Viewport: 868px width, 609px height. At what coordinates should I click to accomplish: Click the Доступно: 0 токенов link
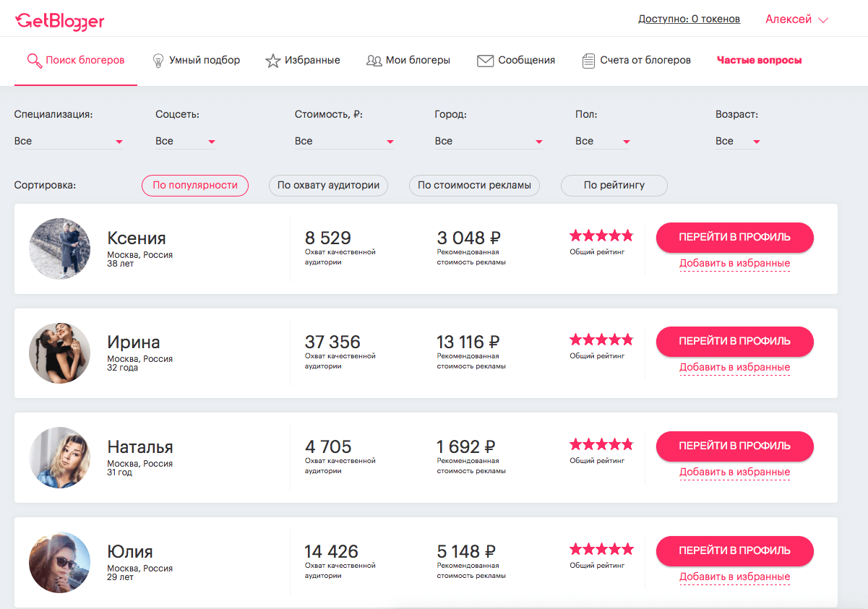pyautogui.click(x=689, y=20)
